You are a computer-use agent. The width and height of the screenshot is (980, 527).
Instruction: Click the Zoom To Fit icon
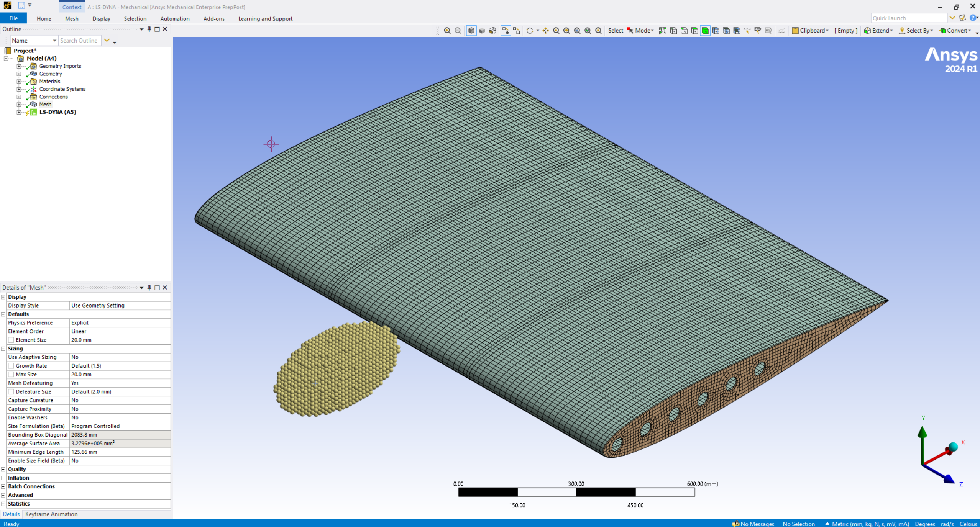pyautogui.click(x=577, y=31)
